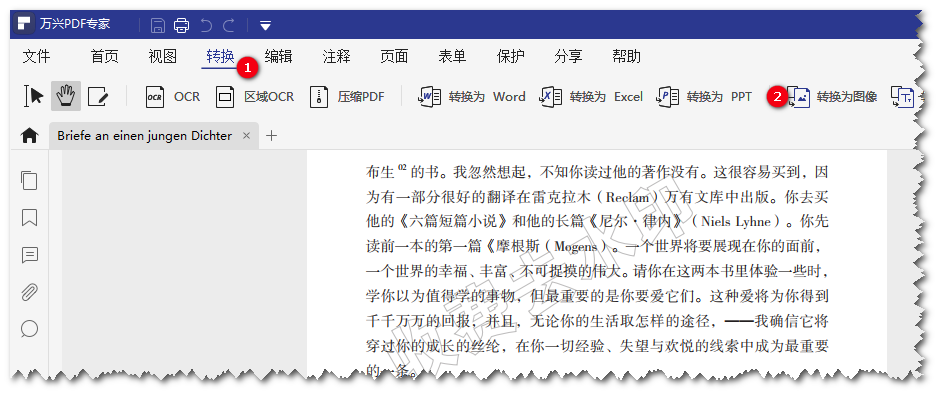Click the print icon in title bar
Image resolution: width=942 pixels, height=397 pixels.
pos(181,25)
